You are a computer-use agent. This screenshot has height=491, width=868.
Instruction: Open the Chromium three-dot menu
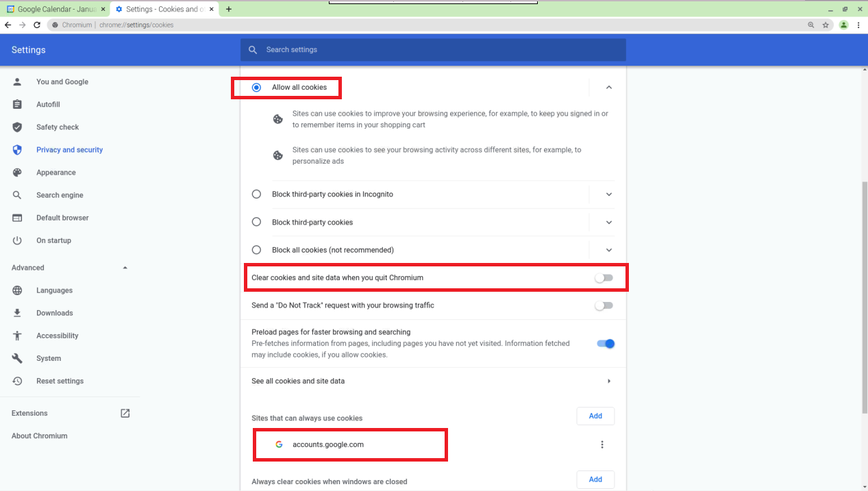(x=858, y=25)
